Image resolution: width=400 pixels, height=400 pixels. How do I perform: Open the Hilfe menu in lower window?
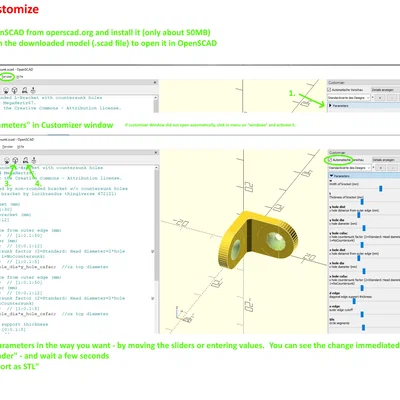point(20,147)
